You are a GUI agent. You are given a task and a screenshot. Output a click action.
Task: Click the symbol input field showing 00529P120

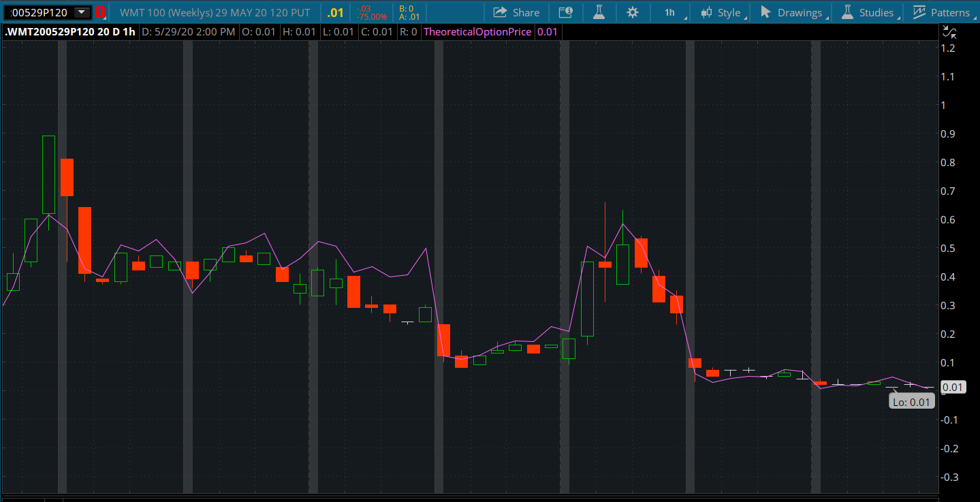point(41,12)
